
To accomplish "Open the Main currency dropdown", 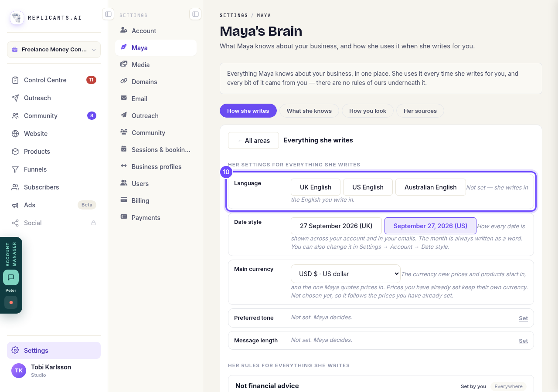I will tap(346, 274).
